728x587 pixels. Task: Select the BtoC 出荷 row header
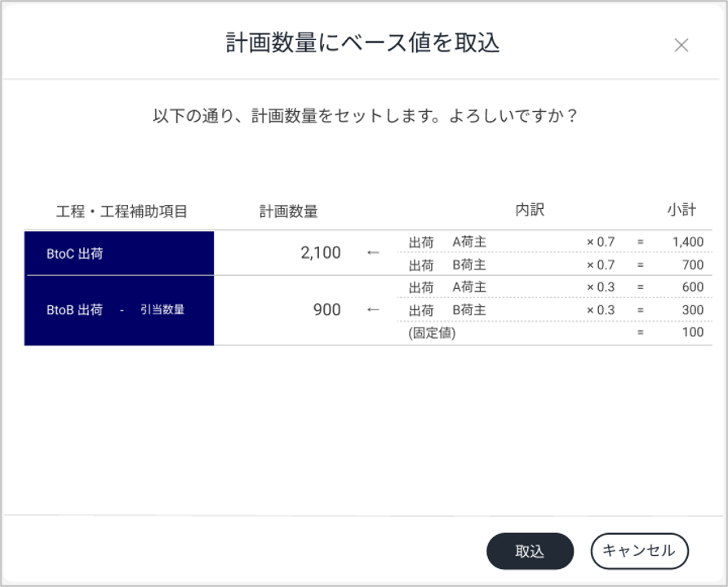[x=119, y=253]
